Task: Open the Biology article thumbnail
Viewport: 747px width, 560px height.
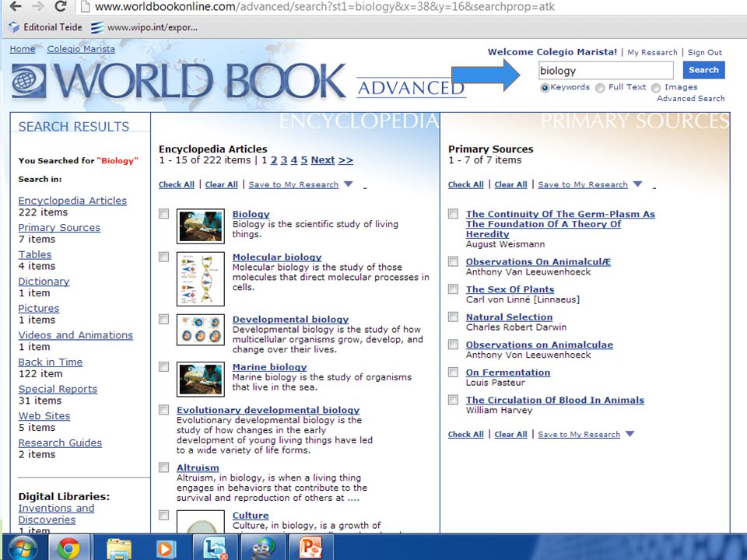Action: pos(201,226)
